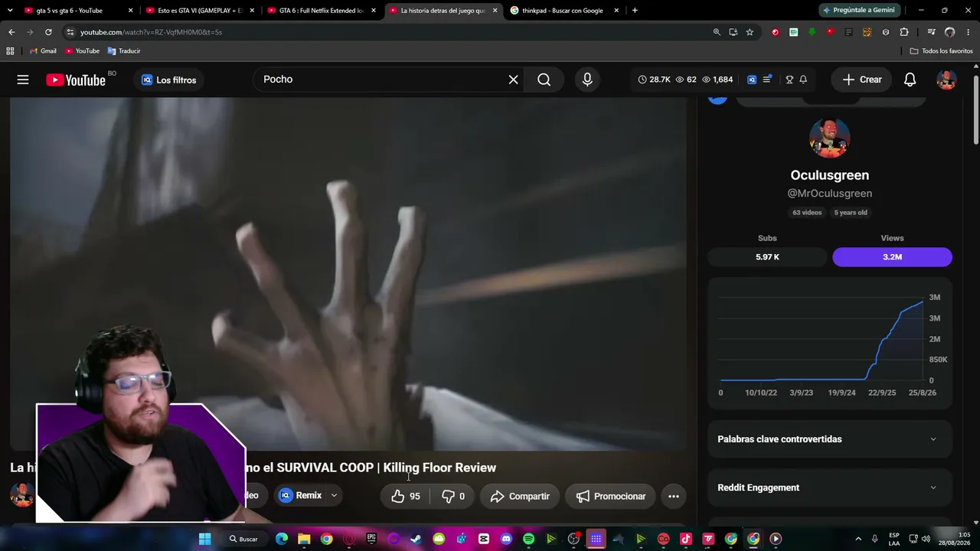This screenshot has height=551, width=980.
Task: Click the Promocionar button
Action: [610, 496]
